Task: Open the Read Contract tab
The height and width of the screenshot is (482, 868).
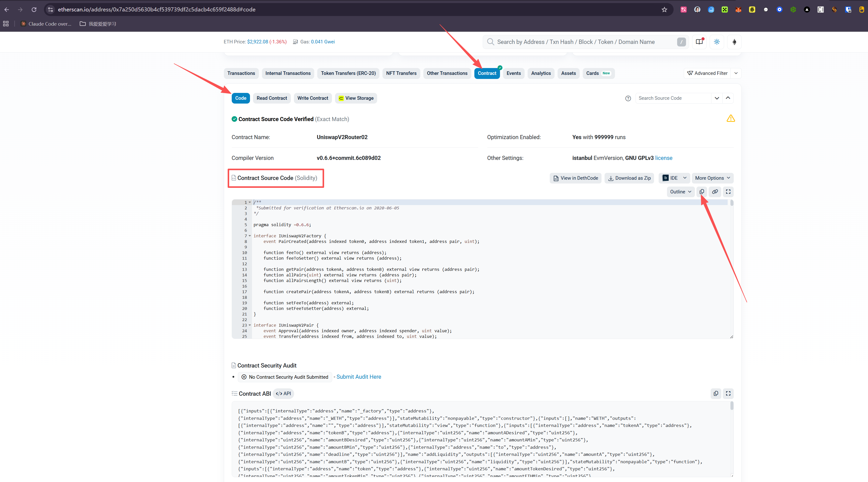Action: [272, 98]
